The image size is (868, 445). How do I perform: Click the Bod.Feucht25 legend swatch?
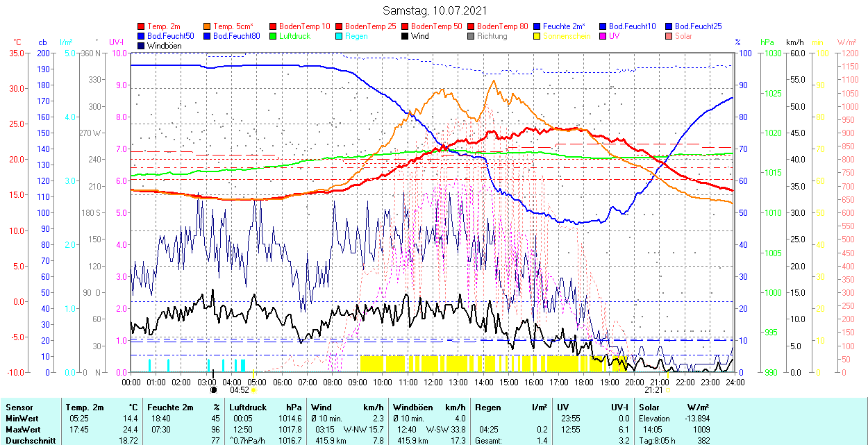[x=669, y=26]
